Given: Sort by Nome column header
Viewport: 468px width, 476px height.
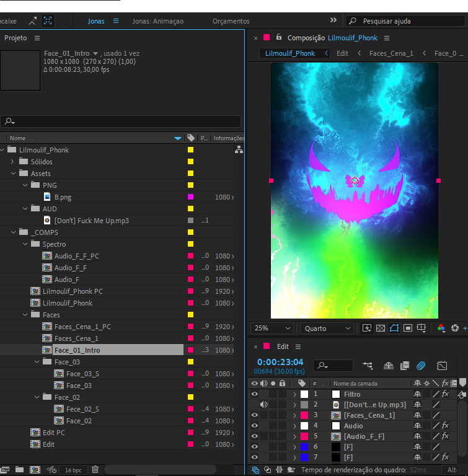Looking at the screenshot, I should point(17,138).
